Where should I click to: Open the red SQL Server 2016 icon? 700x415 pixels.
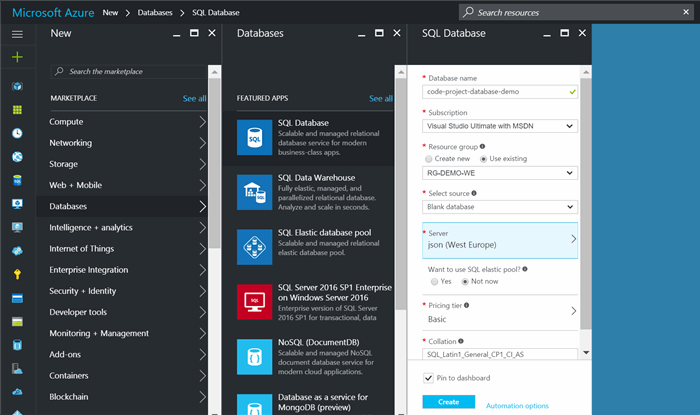click(x=254, y=302)
